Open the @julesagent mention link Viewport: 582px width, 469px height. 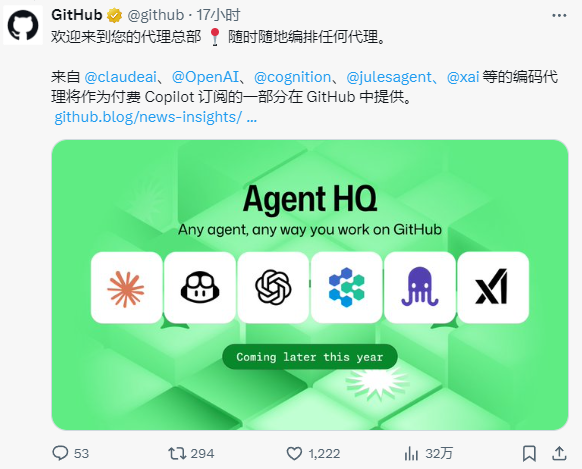click(x=389, y=77)
